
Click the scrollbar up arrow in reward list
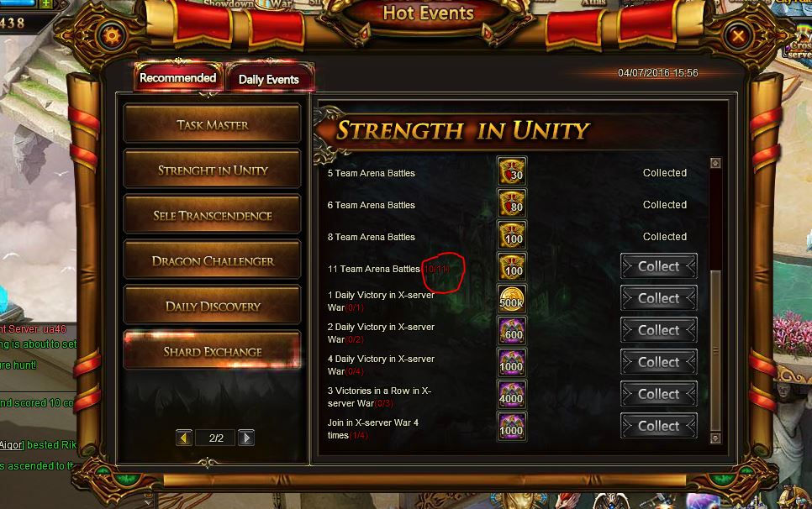click(x=715, y=163)
